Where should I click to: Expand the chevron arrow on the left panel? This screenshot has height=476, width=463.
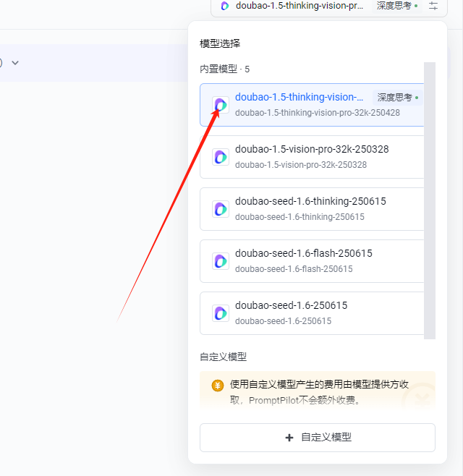pos(15,63)
